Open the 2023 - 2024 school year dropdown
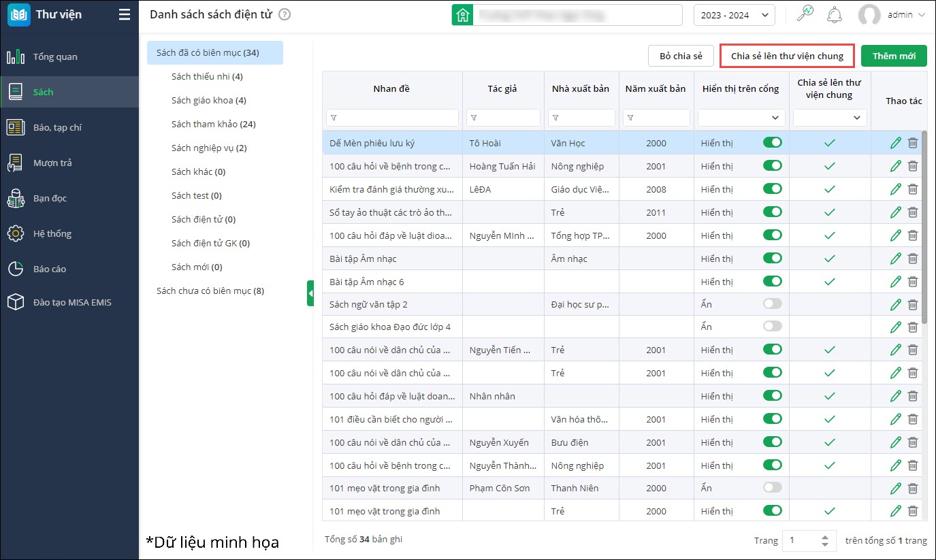 pos(734,15)
